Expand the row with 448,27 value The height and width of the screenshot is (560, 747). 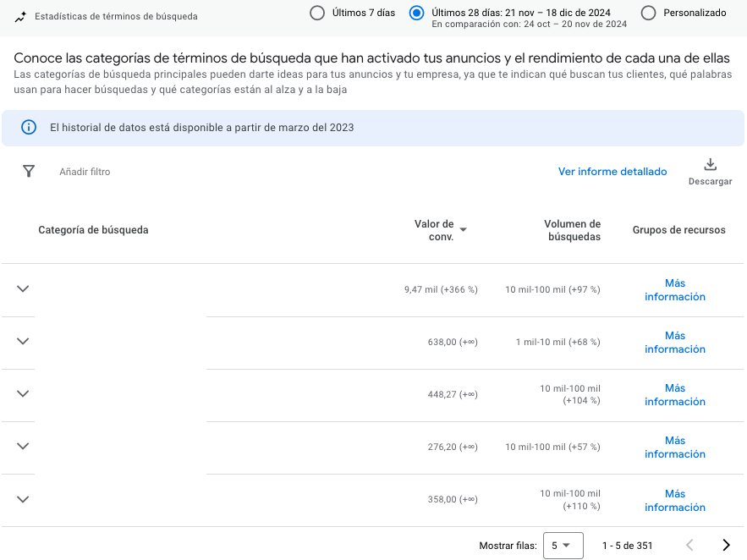(23, 394)
